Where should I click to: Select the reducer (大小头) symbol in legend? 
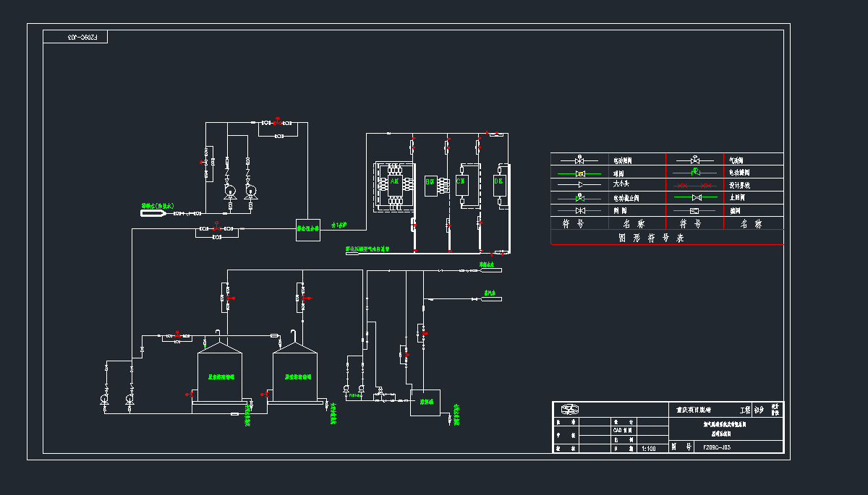tap(579, 185)
